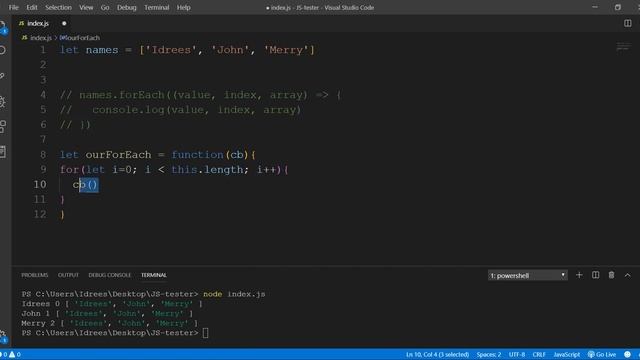Change encoding via UTF-8 status item
The height and width of the screenshot is (360, 640).
click(x=517, y=354)
